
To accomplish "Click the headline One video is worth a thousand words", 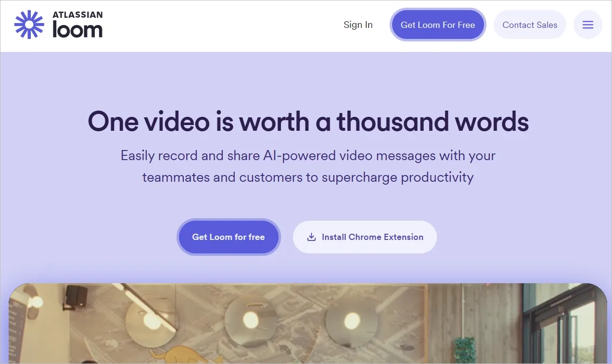I will tap(308, 121).
